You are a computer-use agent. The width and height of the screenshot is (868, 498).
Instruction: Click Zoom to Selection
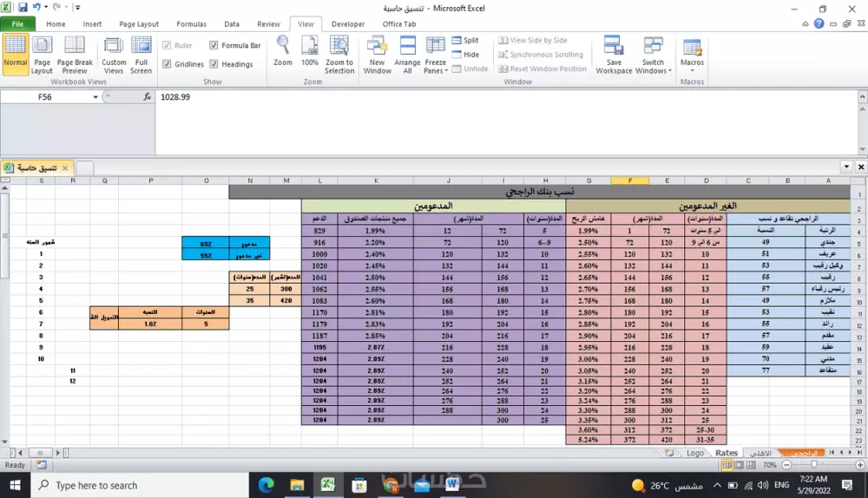pos(339,55)
